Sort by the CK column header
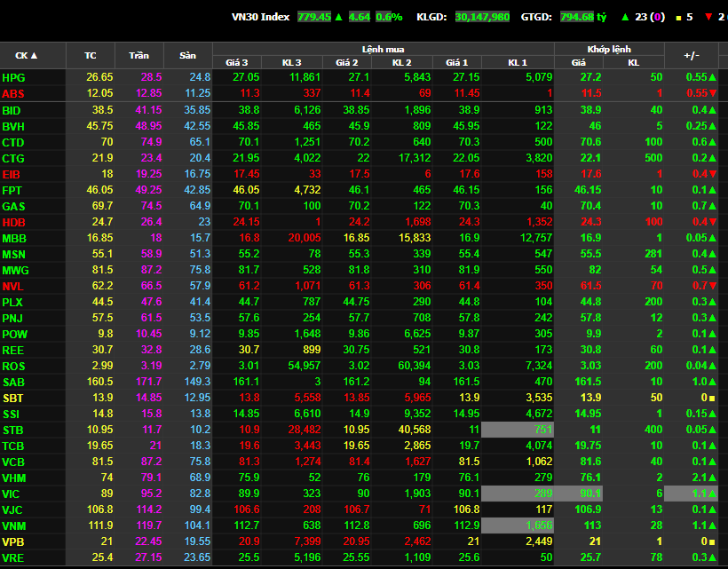 [27, 55]
